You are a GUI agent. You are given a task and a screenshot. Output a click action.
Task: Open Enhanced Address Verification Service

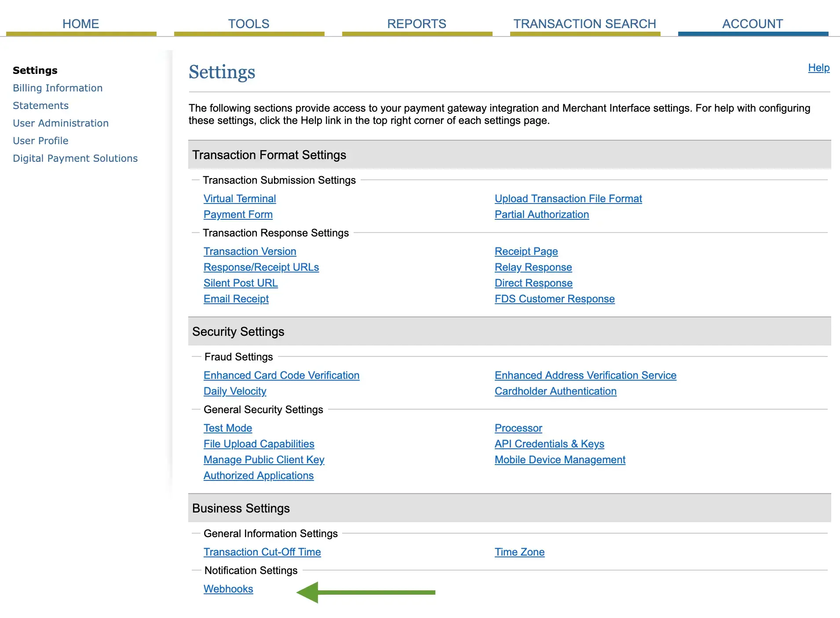[x=585, y=375]
